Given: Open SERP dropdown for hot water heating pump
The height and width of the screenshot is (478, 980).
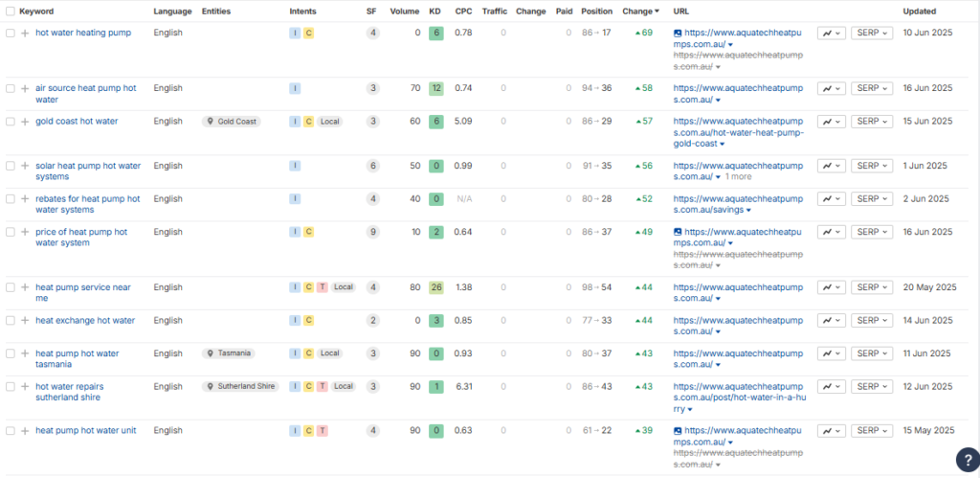Looking at the screenshot, I should click(x=872, y=34).
